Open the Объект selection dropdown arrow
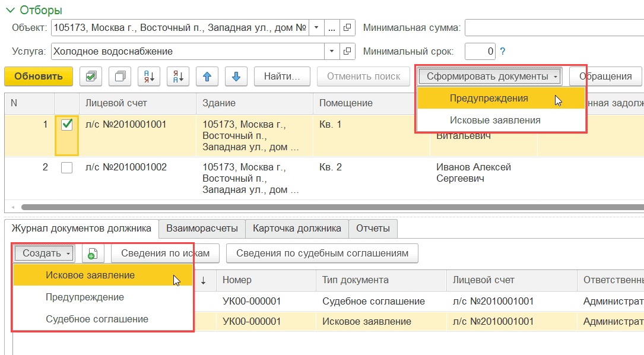The image size is (644, 355). coord(316,27)
